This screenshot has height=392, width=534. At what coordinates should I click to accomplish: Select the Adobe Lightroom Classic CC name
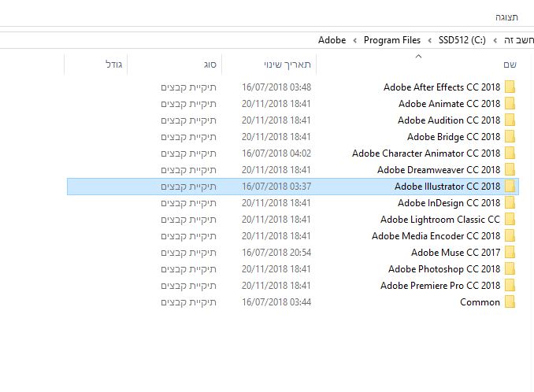[x=440, y=220]
